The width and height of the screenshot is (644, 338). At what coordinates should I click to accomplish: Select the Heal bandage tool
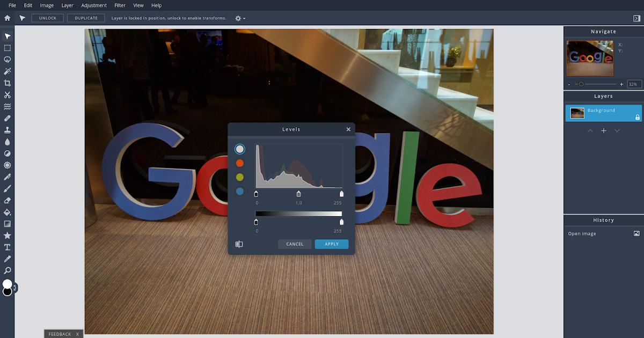8,118
